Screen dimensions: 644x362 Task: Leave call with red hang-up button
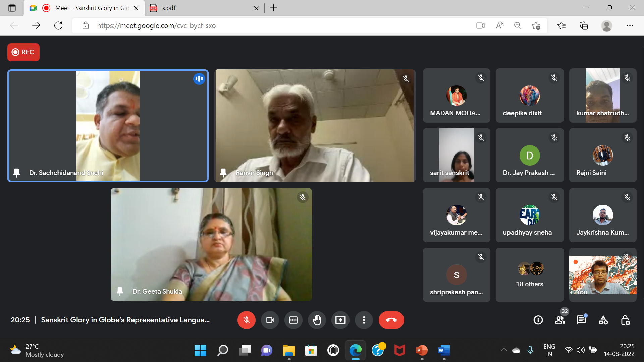point(391,320)
